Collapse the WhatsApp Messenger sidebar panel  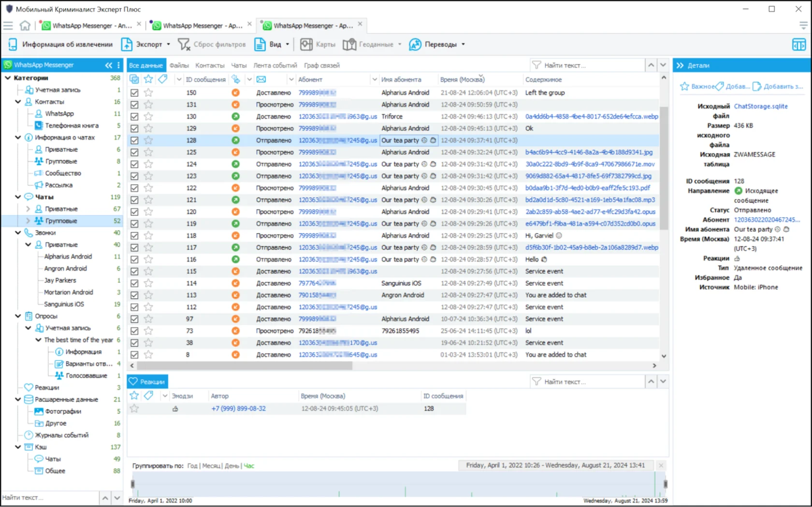pos(109,65)
